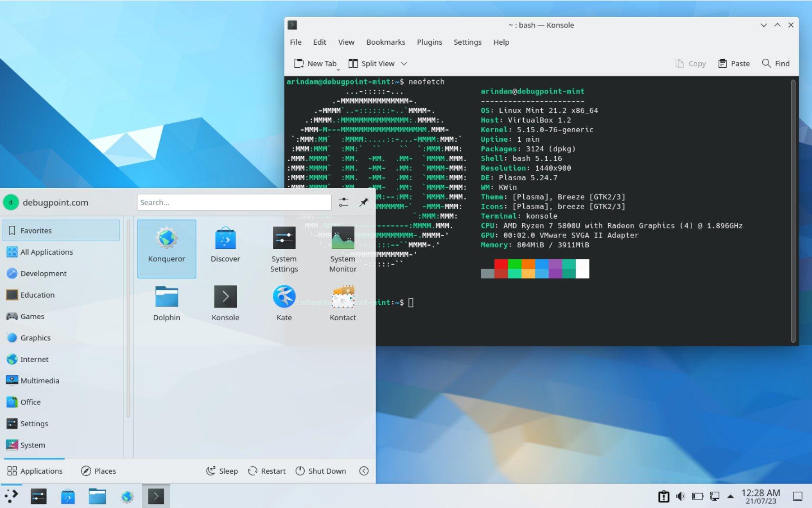Mute audio via the tray speaker icon

pyautogui.click(x=681, y=496)
